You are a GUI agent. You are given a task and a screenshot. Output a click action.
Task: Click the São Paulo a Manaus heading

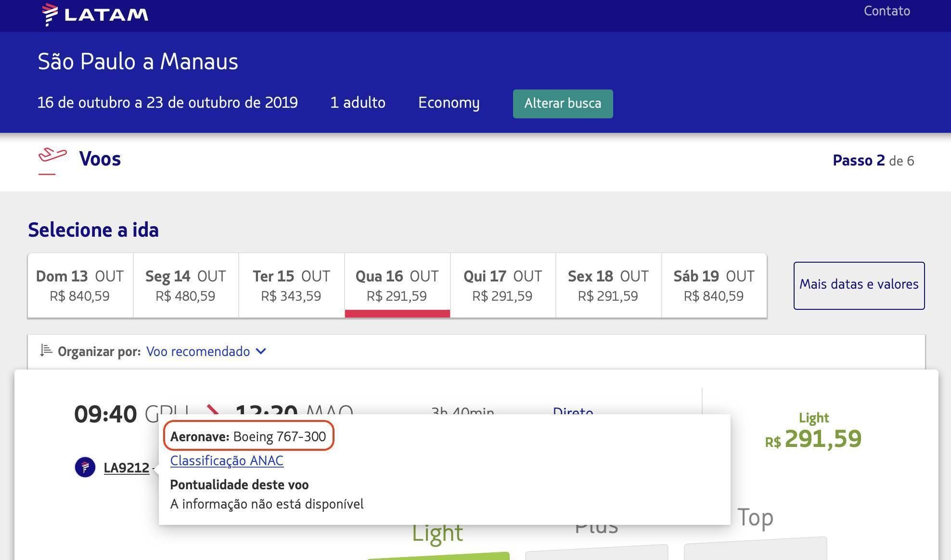(138, 62)
